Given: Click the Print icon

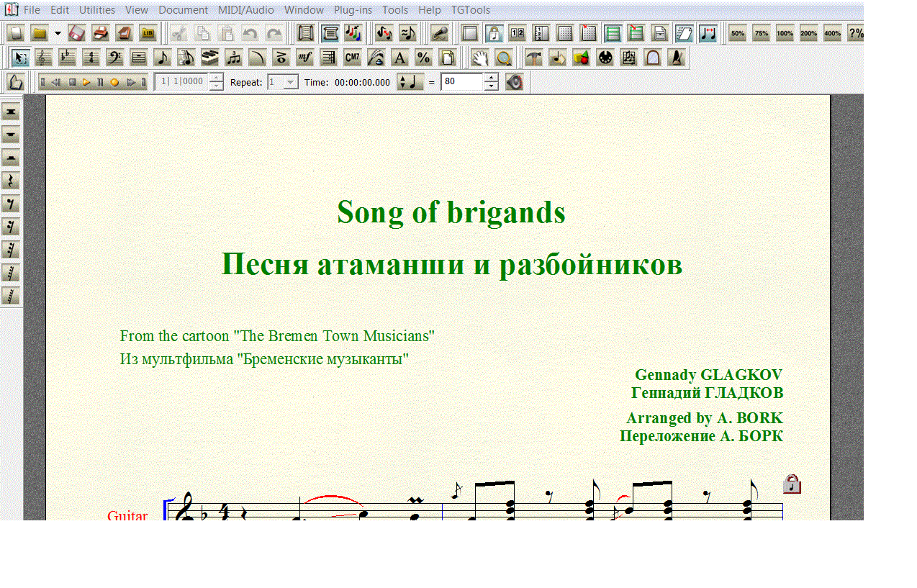Looking at the screenshot, I should coord(101,33).
